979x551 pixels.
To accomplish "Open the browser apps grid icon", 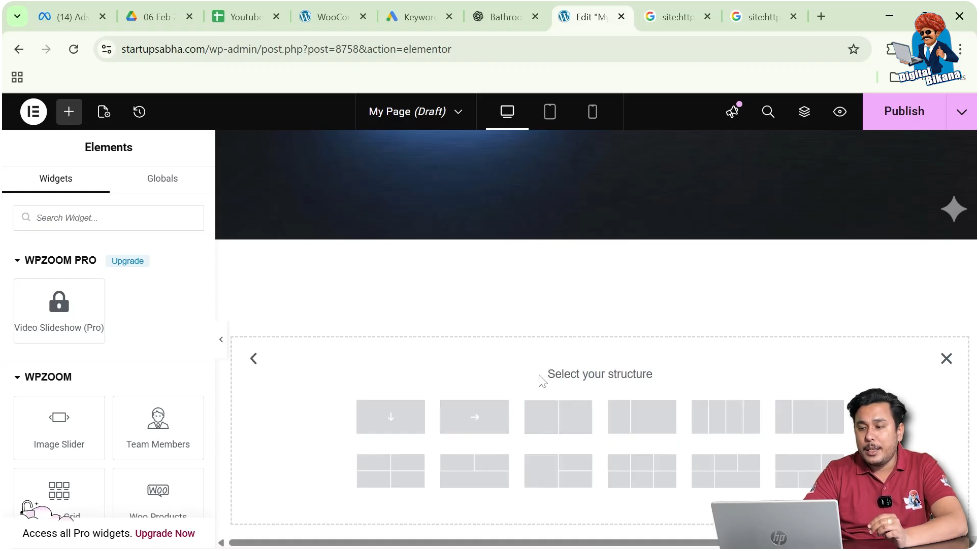I will [x=17, y=77].
